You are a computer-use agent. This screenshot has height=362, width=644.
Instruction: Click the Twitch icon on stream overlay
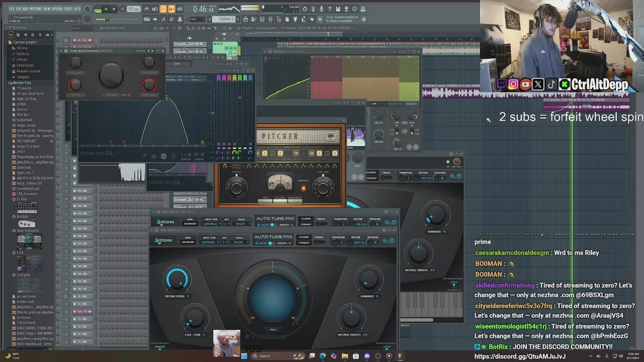point(502,84)
